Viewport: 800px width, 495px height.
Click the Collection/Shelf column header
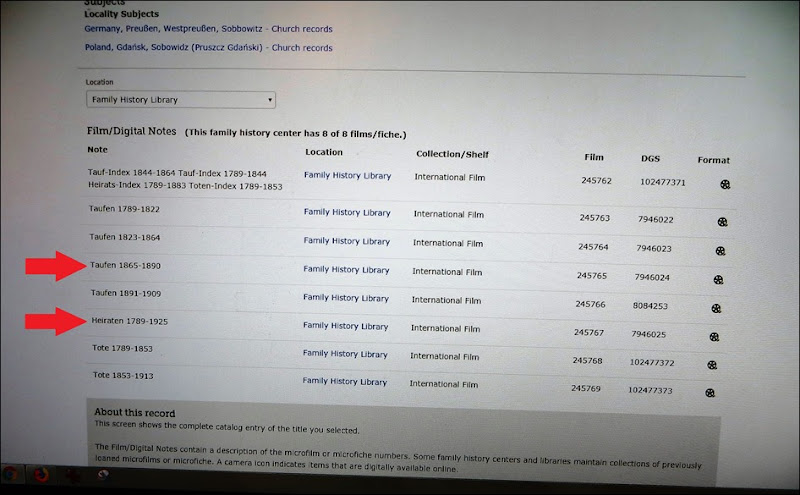click(452, 154)
